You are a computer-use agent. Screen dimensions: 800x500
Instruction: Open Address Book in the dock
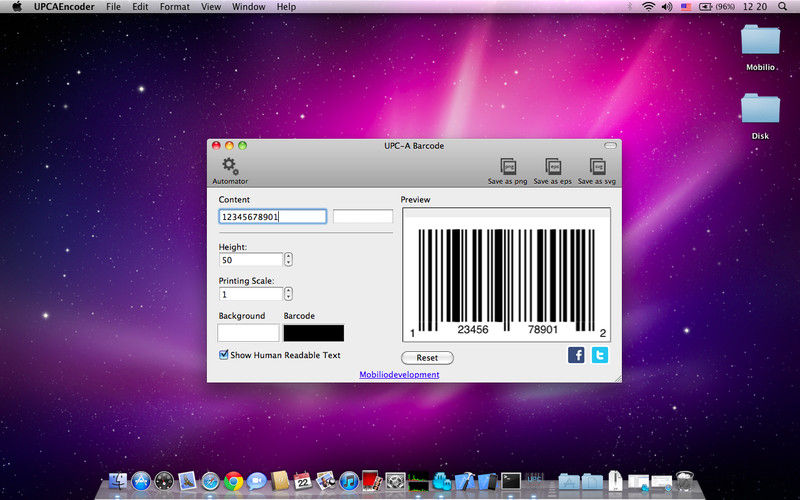(x=280, y=481)
